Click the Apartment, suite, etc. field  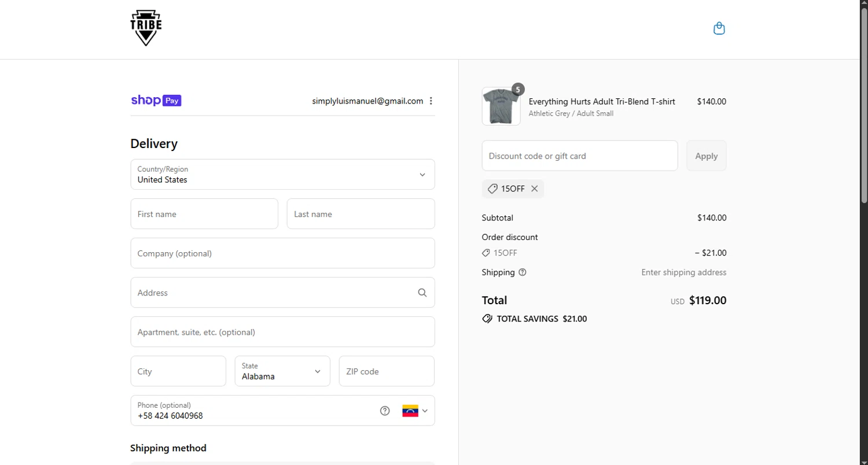(282, 331)
